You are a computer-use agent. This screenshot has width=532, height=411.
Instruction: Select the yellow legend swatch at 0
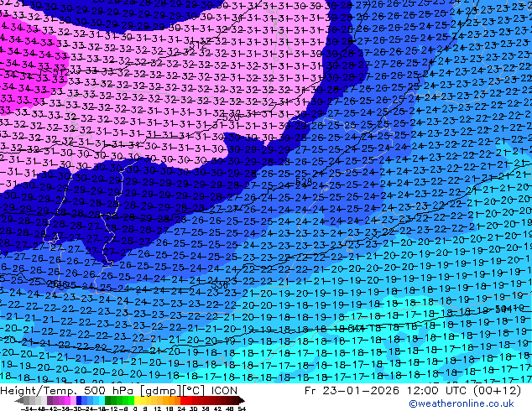coord(137,400)
